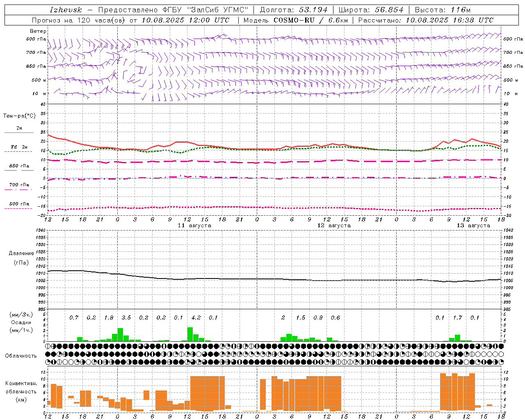Click the 1.7 precipitation value

point(457,317)
